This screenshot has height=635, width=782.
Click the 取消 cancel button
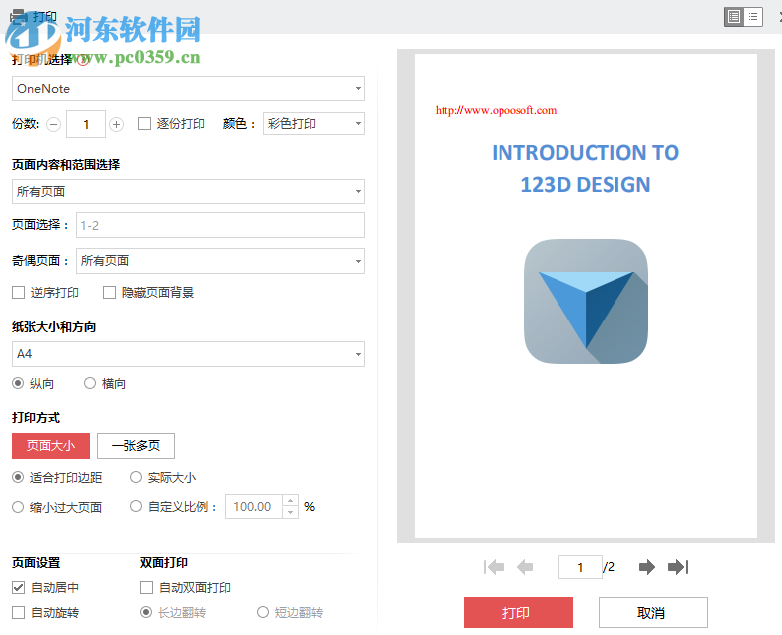[x=653, y=613]
